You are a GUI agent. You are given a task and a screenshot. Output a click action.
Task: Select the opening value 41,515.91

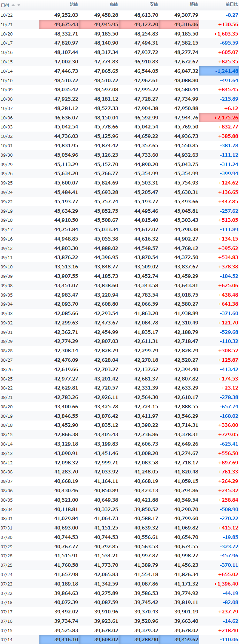coord(66,556)
